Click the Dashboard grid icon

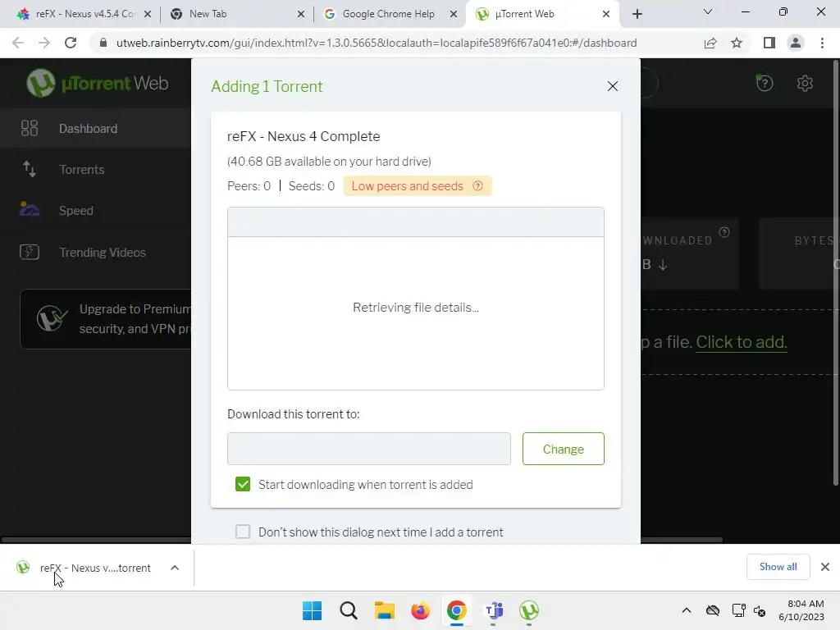pos(30,128)
